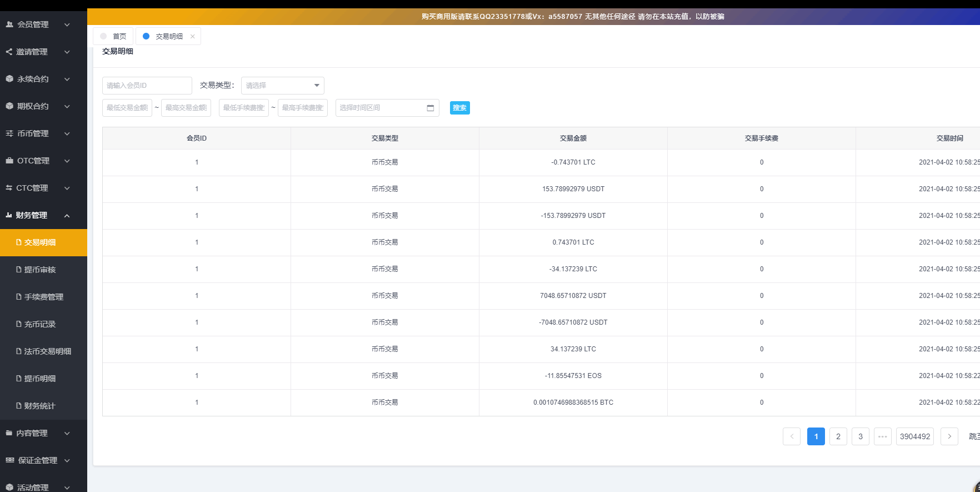Open 提币审核 in the sidebar
This screenshot has width=980, height=492.
[40, 270]
